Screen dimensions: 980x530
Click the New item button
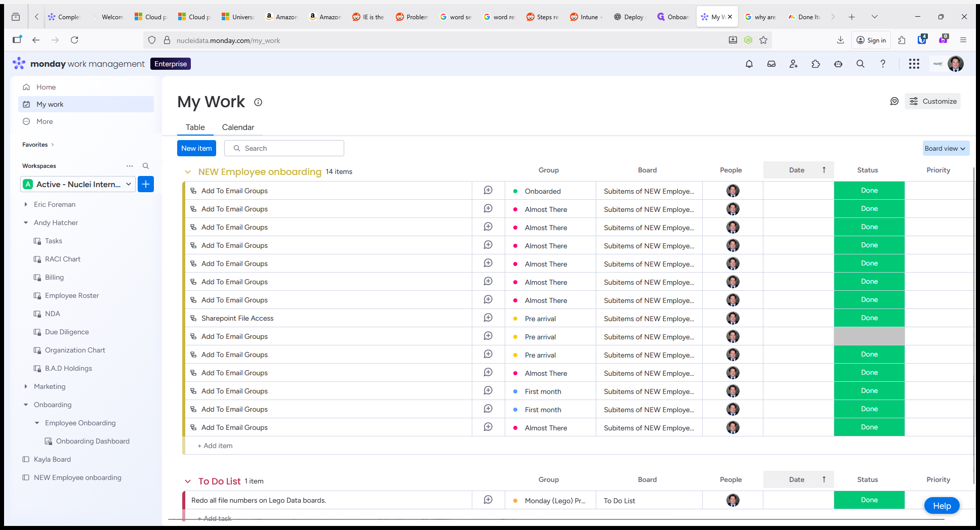196,148
